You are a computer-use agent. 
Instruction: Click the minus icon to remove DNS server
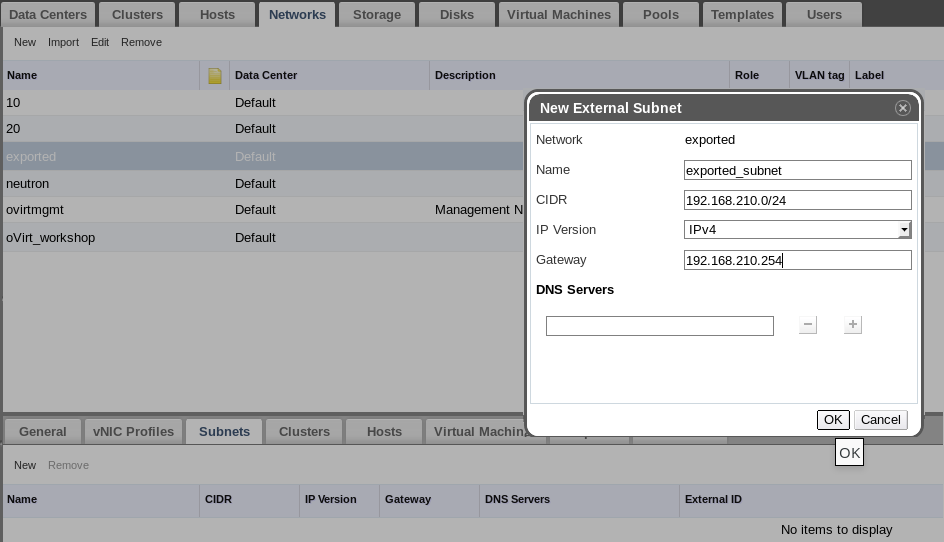click(808, 325)
